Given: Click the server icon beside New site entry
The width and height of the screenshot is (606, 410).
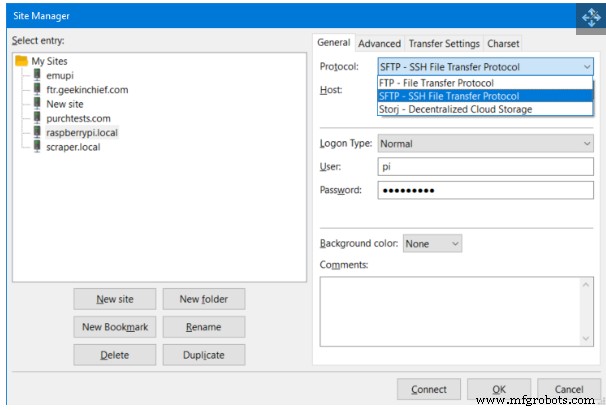Looking at the screenshot, I should click(37, 103).
